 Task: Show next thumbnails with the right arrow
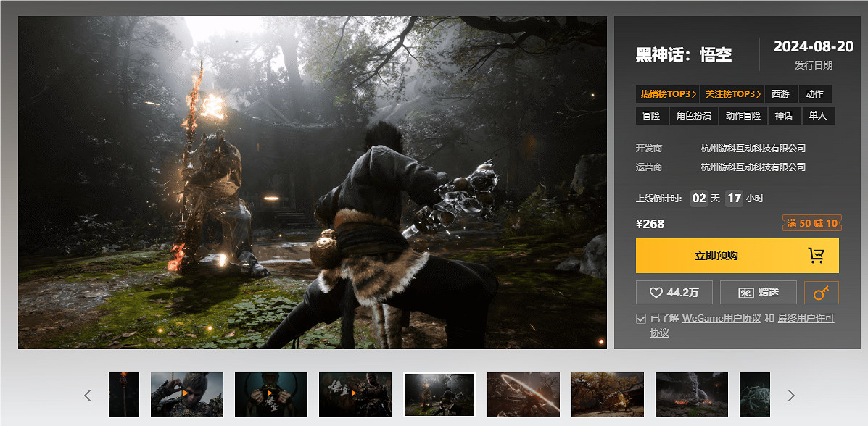791,395
